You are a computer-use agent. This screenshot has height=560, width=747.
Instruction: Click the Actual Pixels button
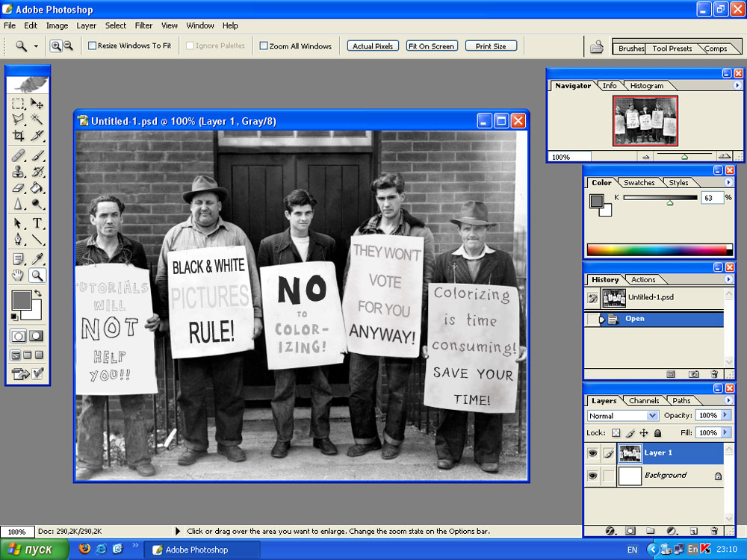point(373,46)
